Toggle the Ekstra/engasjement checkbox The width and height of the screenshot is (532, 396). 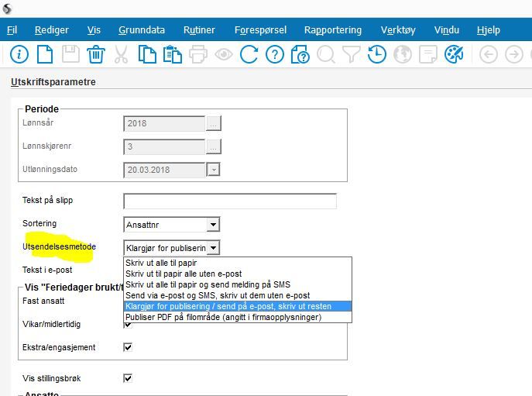pyautogui.click(x=128, y=347)
